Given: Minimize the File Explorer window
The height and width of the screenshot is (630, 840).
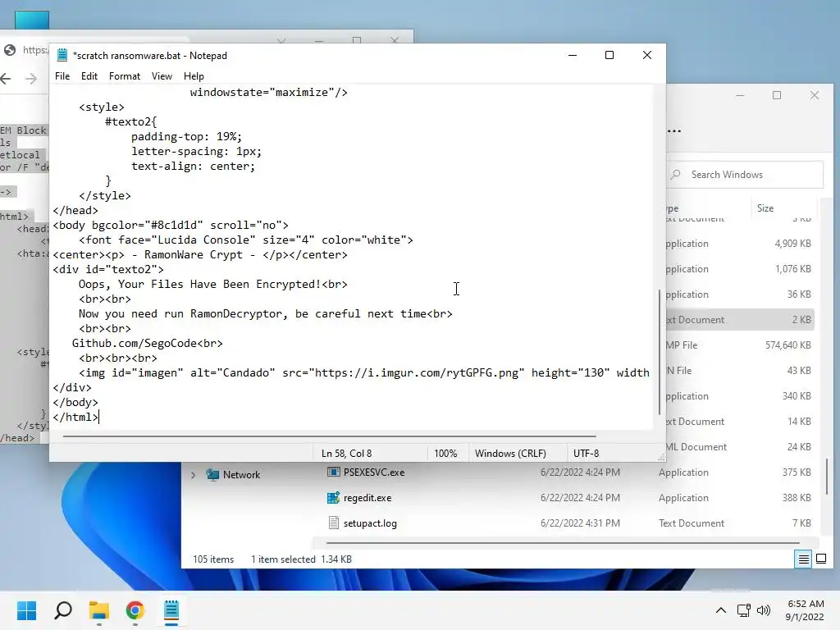Looking at the screenshot, I should (740, 95).
